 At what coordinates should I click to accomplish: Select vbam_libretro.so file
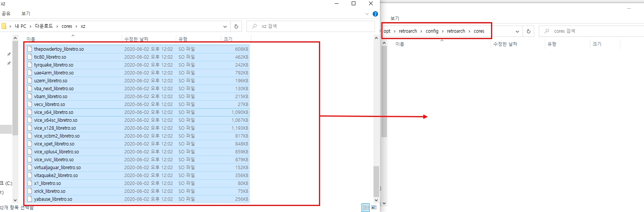tap(138, 97)
